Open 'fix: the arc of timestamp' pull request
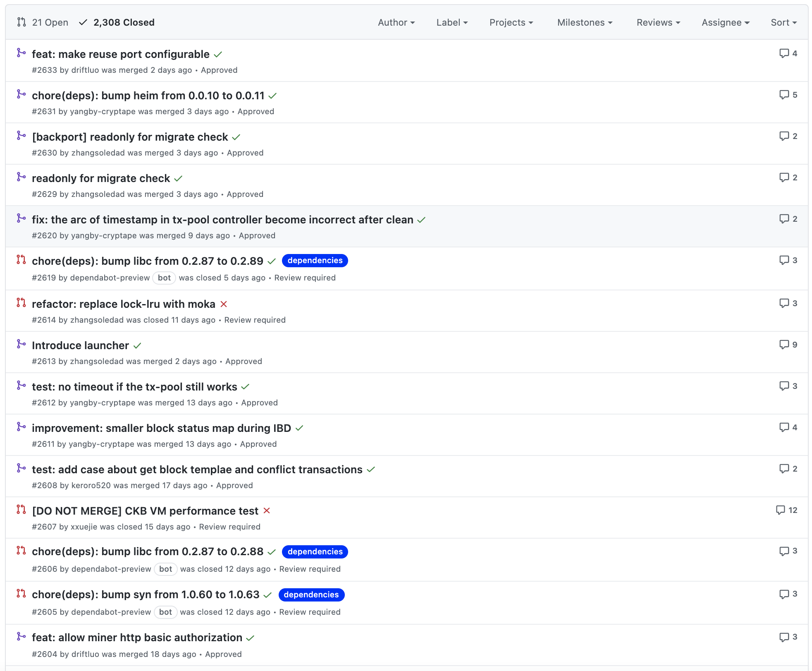 tap(222, 220)
